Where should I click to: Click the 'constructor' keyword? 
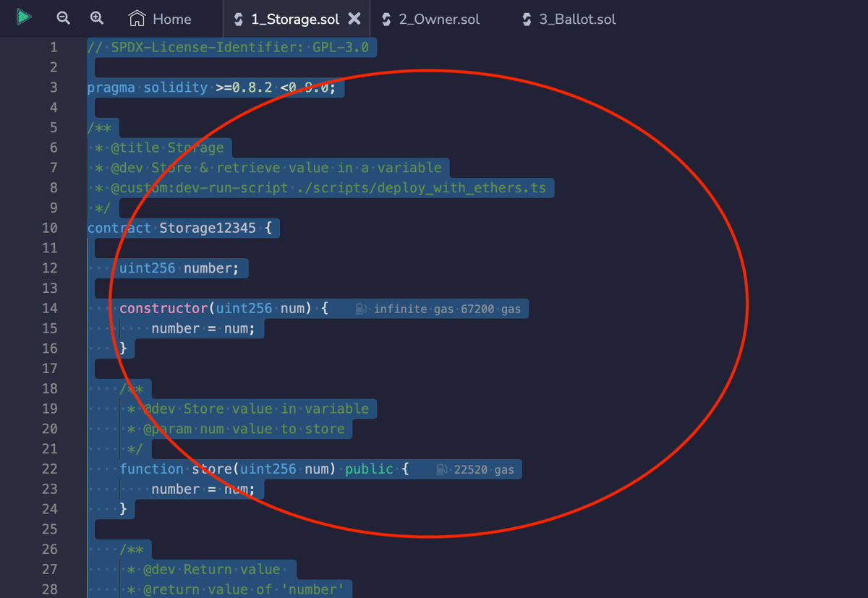pos(163,308)
